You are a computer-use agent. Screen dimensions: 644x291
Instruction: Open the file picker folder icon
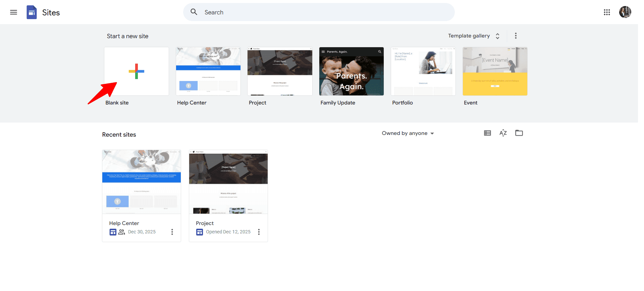point(519,133)
